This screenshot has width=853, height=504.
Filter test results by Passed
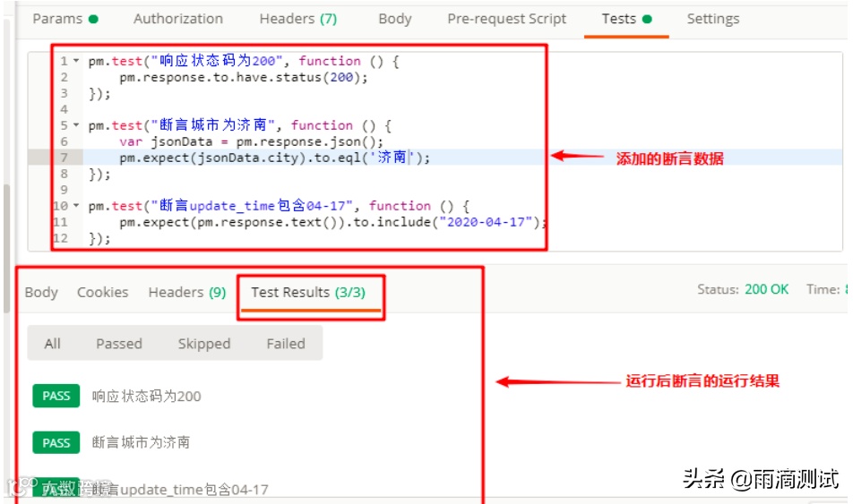119,344
